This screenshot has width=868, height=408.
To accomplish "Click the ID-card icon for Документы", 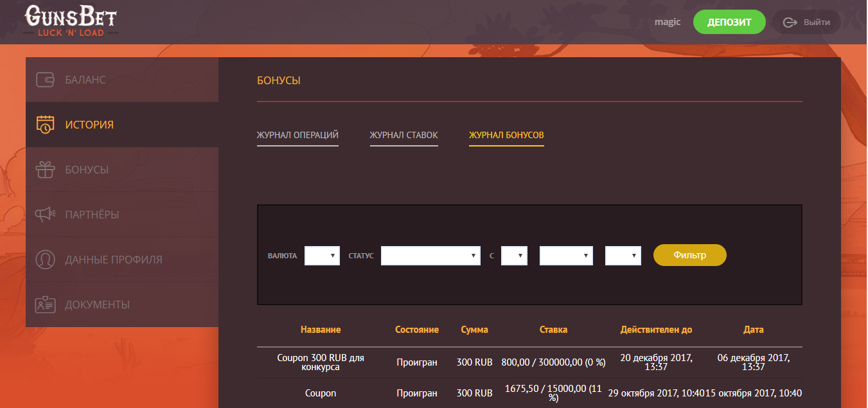I will click(x=44, y=304).
